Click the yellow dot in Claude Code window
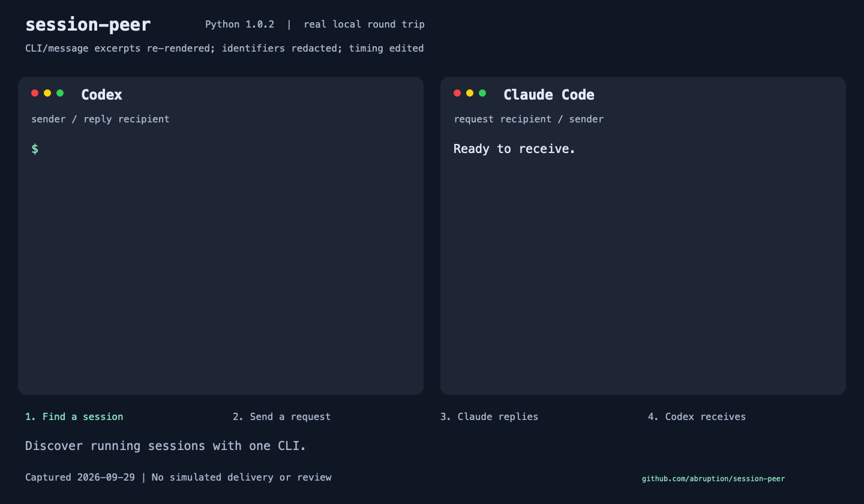864x504 pixels. [470, 93]
